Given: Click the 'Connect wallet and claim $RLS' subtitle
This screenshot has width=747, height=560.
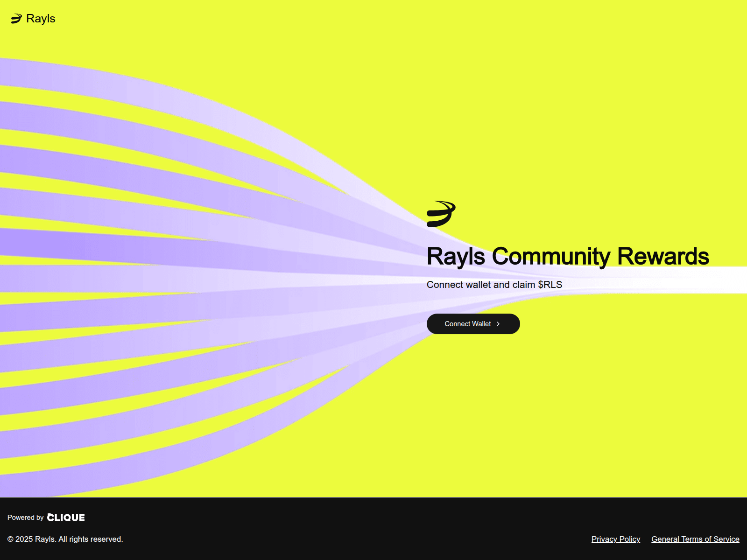Looking at the screenshot, I should click(x=494, y=284).
